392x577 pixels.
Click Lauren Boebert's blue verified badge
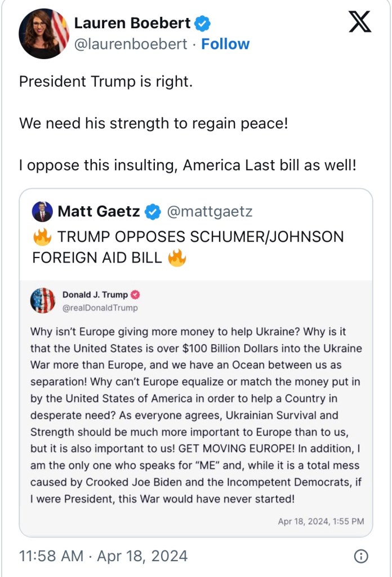tap(203, 23)
